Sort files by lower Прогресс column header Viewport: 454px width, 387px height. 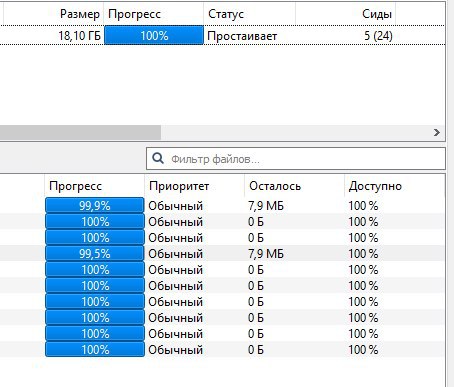click(x=75, y=186)
